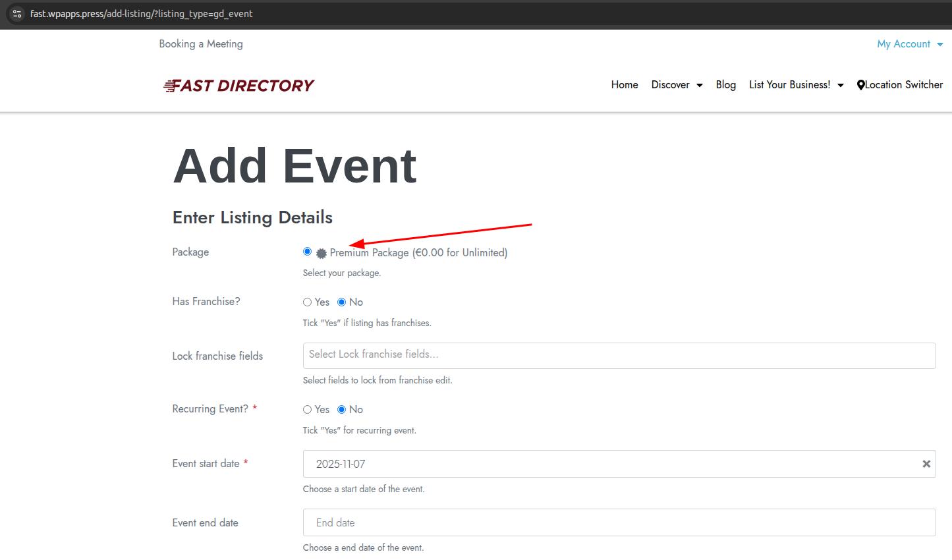The height and width of the screenshot is (560, 952).
Task: Click the site info icon in address bar
Action: [17, 14]
